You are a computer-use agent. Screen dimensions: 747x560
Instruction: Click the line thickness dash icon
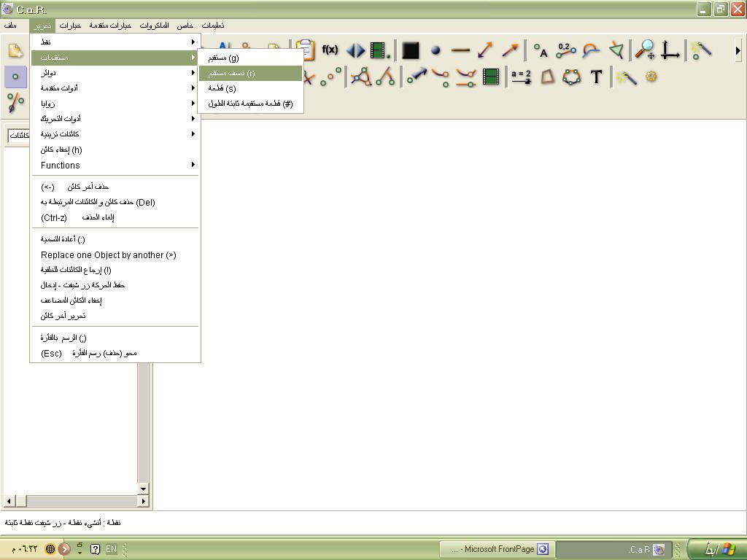(x=460, y=50)
